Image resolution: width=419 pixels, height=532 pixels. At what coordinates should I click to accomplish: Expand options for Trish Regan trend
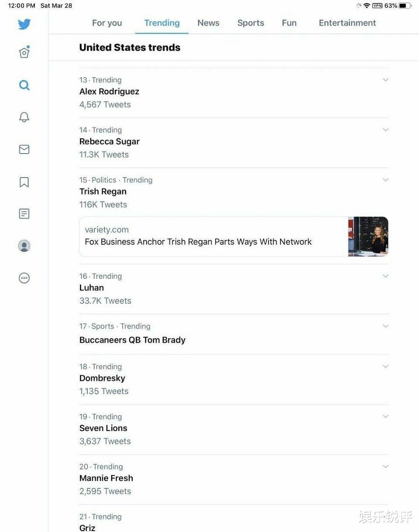385,180
